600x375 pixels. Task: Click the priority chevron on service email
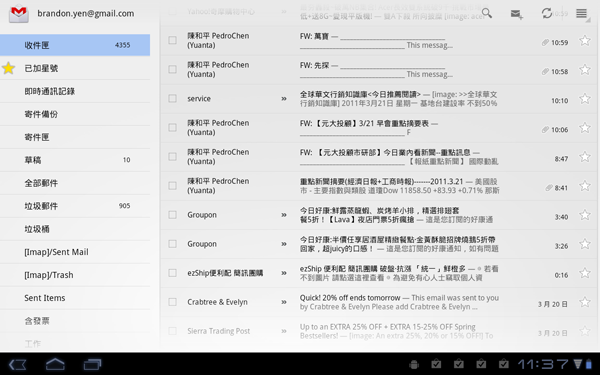pyautogui.click(x=284, y=99)
